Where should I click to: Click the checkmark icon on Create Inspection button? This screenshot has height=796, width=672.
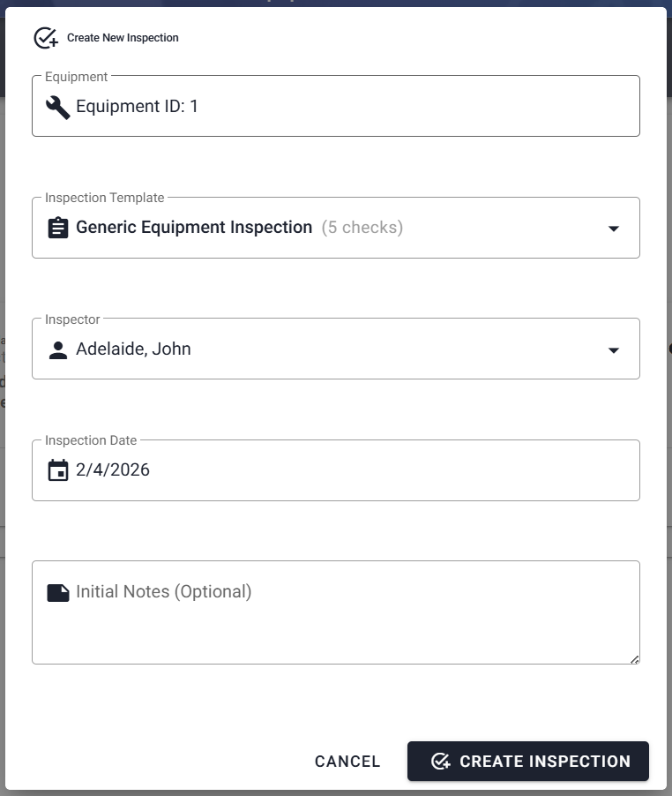click(x=441, y=762)
